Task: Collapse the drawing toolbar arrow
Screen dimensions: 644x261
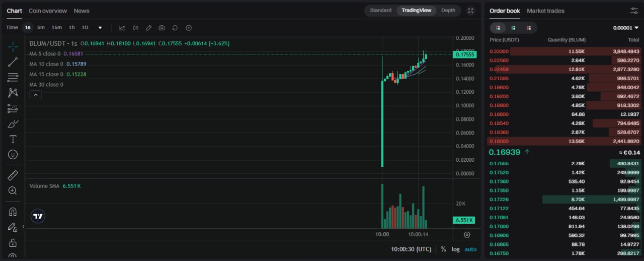Action: 23,227
